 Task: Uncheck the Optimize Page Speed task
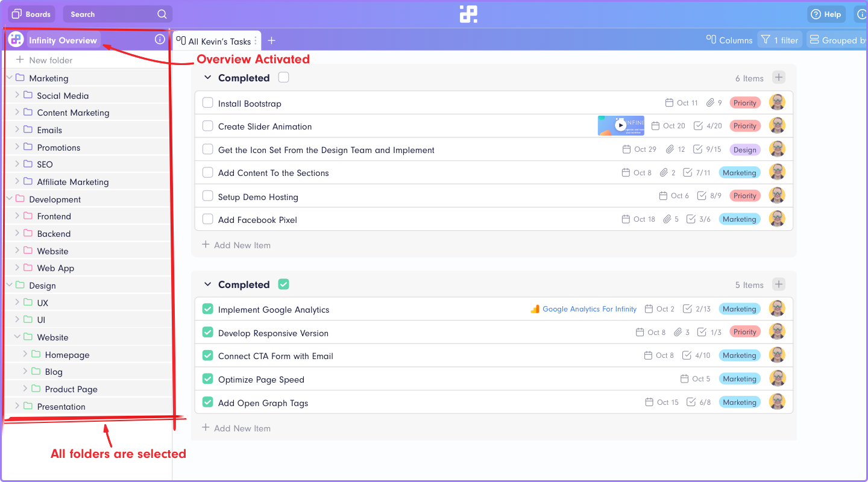208,379
